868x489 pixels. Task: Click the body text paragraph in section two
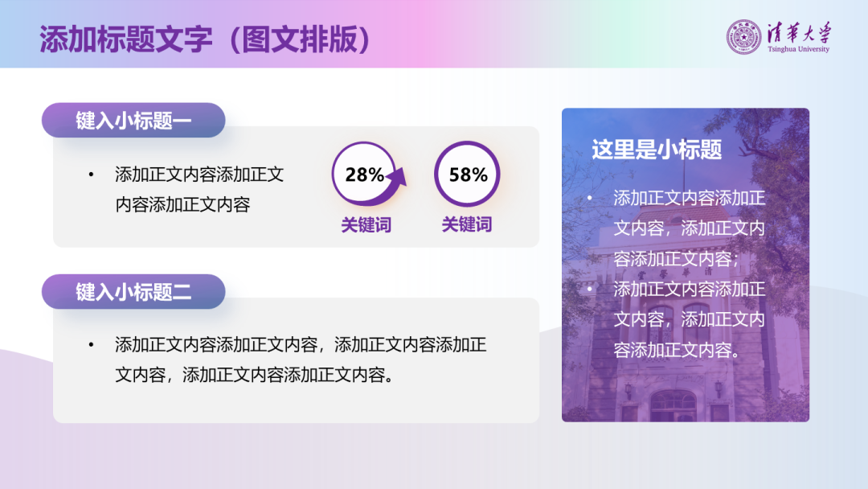click(x=301, y=360)
